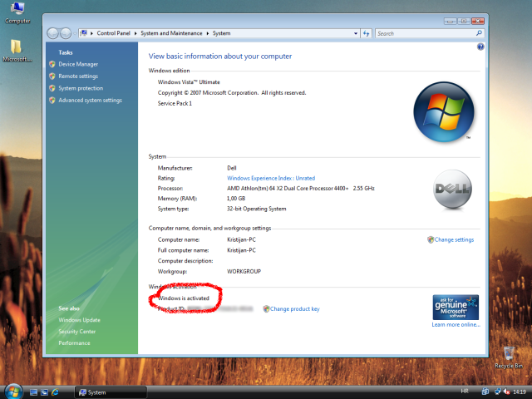Click the control panel icon in address bar

(x=83, y=33)
